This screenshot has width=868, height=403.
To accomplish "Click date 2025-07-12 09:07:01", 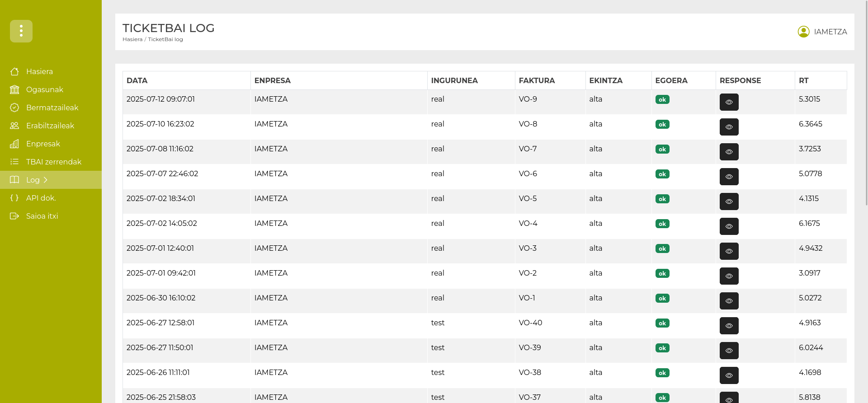I will click(x=160, y=99).
